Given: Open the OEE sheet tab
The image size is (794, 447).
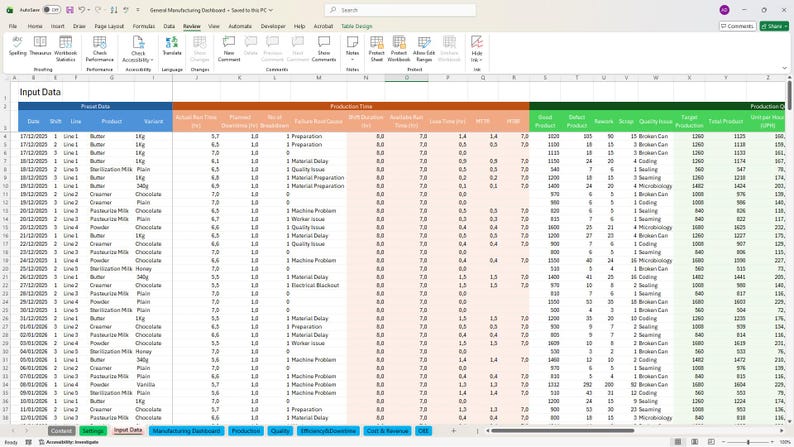Looking at the screenshot, I should click(423, 431).
